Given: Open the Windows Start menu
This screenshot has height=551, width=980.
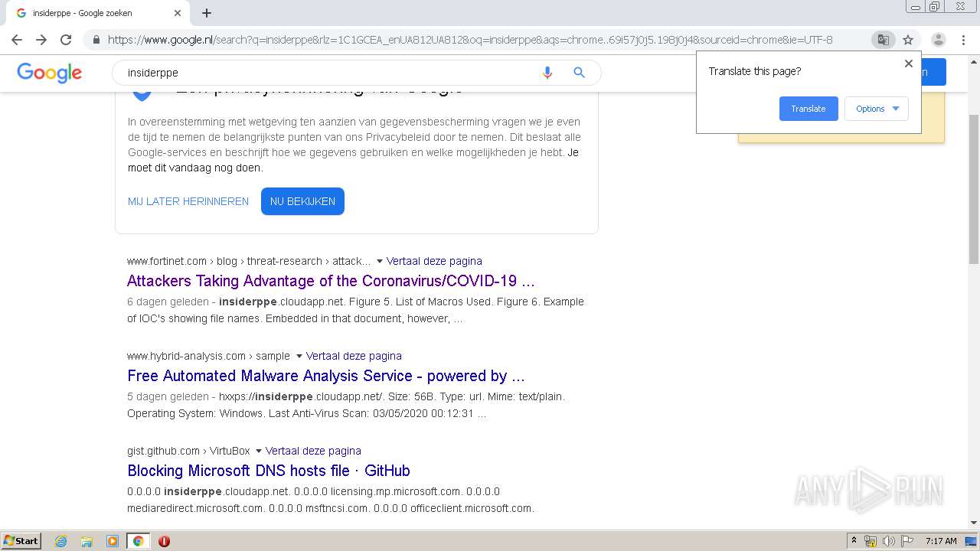Looking at the screenshot, I should point(21,541).
